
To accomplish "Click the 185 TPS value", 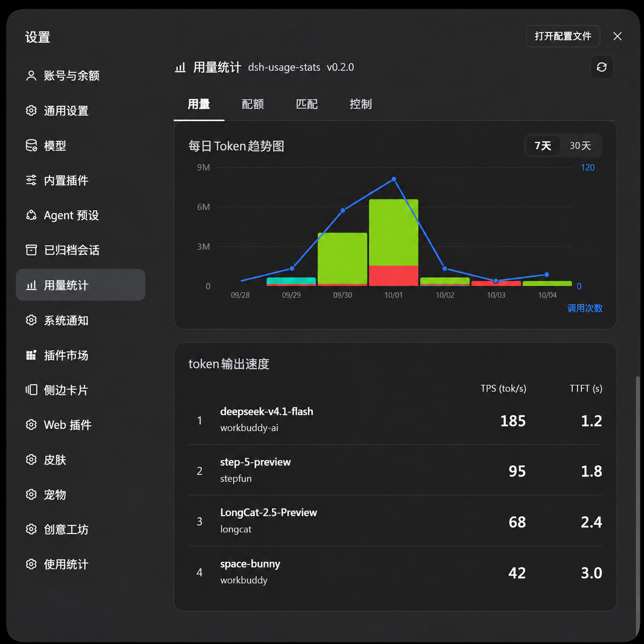I will tap(513, 421).
